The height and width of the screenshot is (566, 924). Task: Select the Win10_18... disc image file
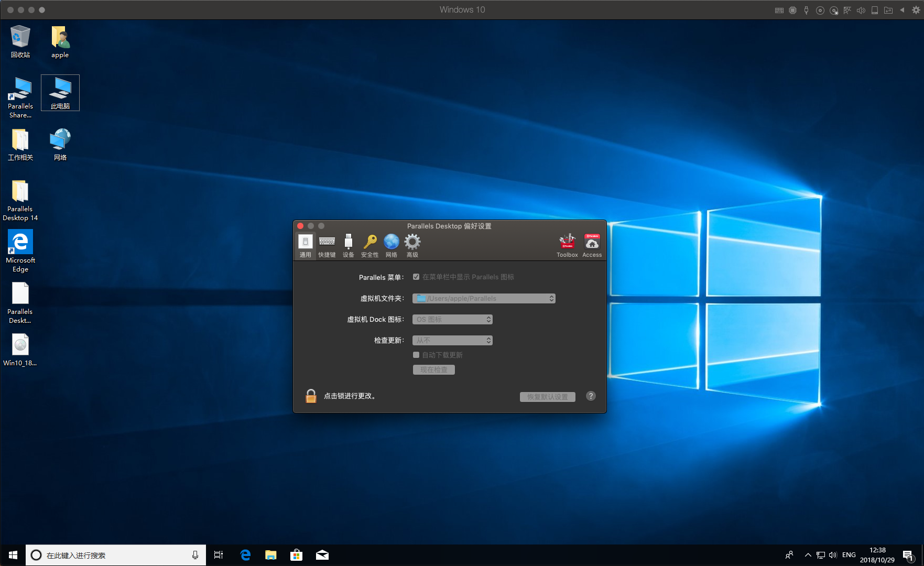(20, 350)
